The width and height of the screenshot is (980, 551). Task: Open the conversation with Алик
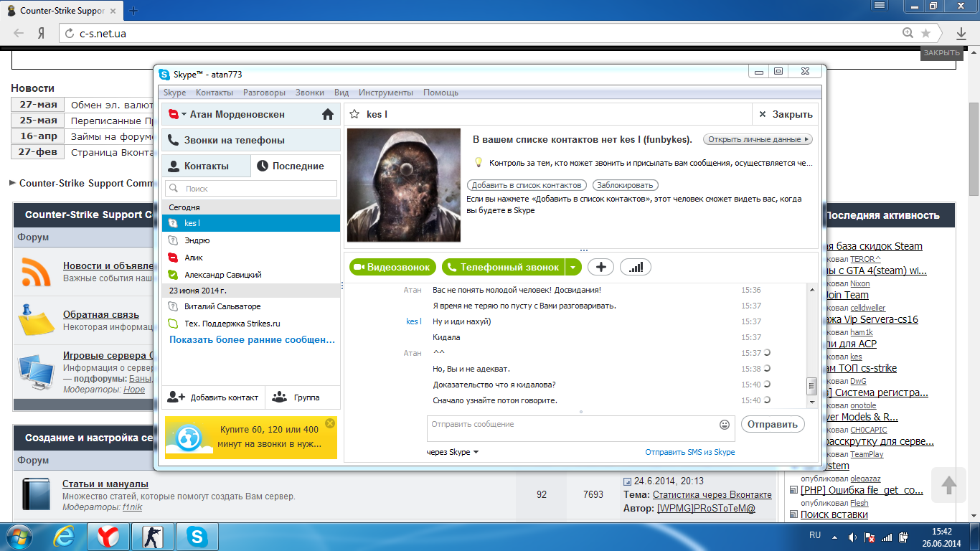tap(251, 258)
